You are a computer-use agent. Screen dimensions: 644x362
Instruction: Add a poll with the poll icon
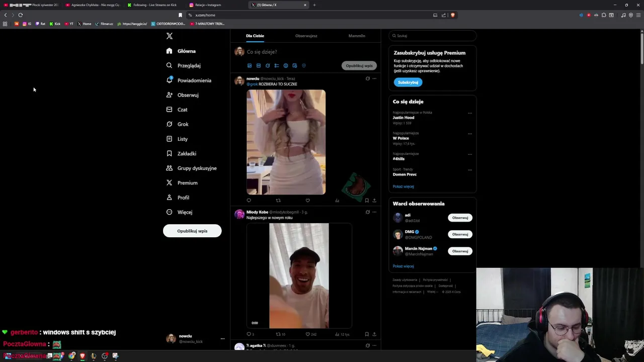277,66
